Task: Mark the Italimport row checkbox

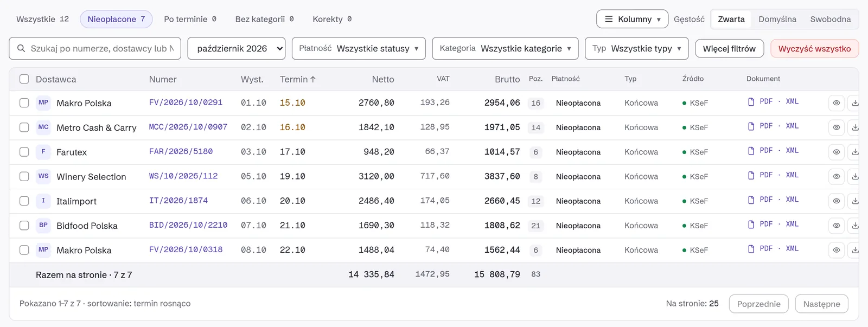Action: (24, 201)
